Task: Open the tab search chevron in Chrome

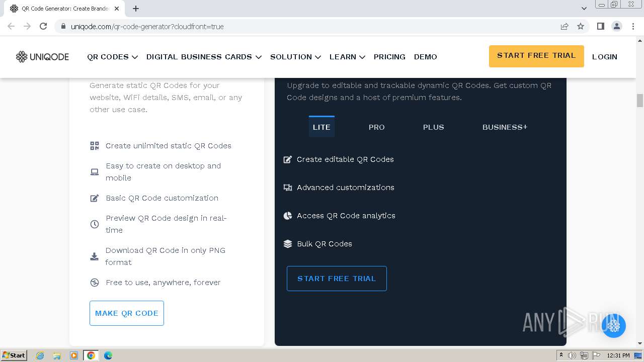Action: [584, 9]
